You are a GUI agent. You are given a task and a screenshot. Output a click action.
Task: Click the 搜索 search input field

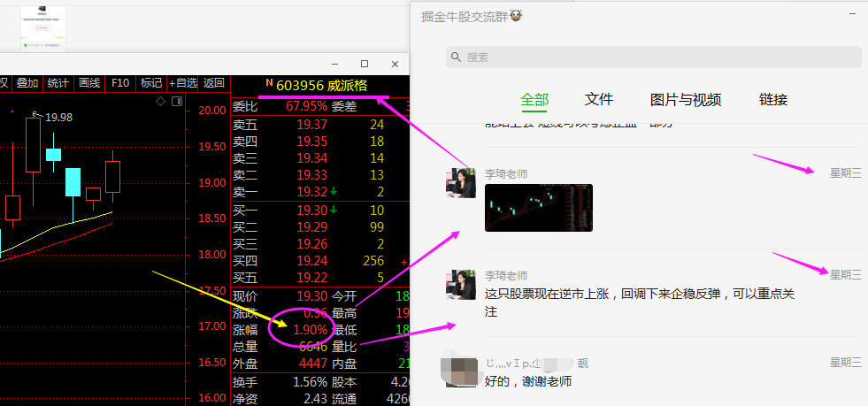coord(655,57)
